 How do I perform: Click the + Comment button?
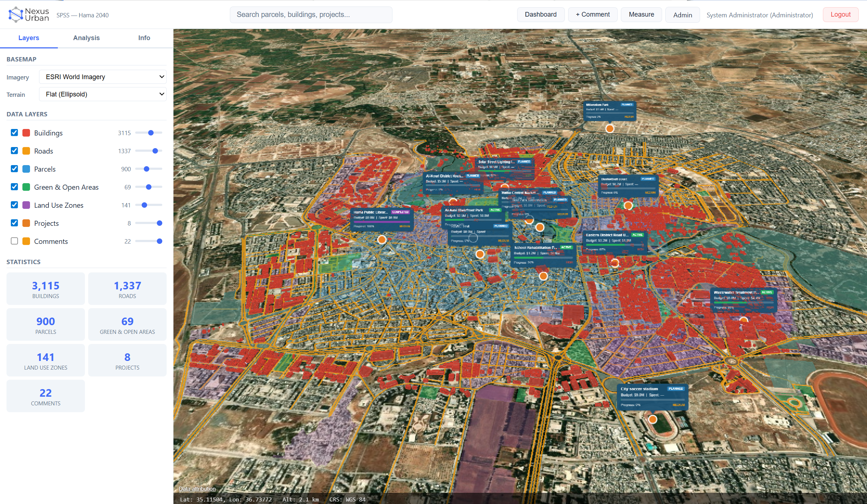pyautogui.click(x=593, y=14)
